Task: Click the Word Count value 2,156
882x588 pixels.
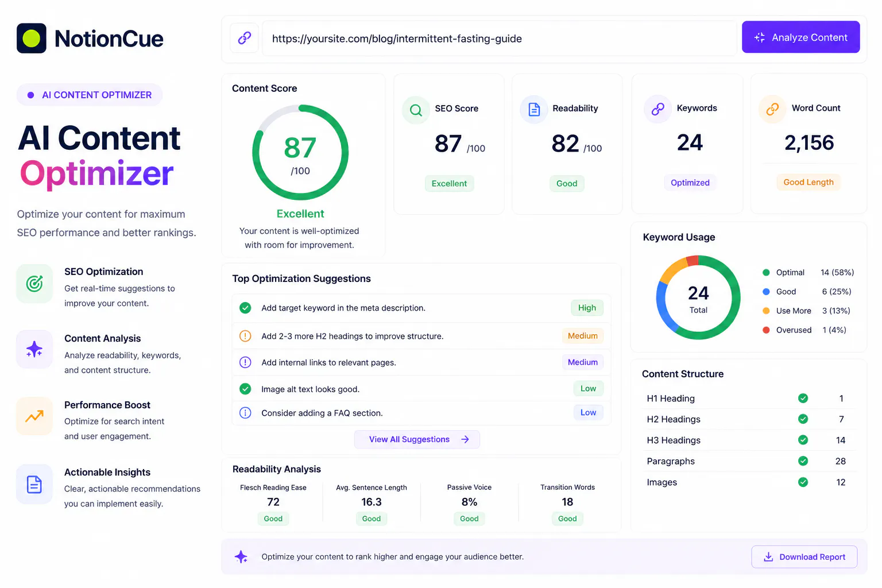Action: pyautogui.click(x=809, y=143)
